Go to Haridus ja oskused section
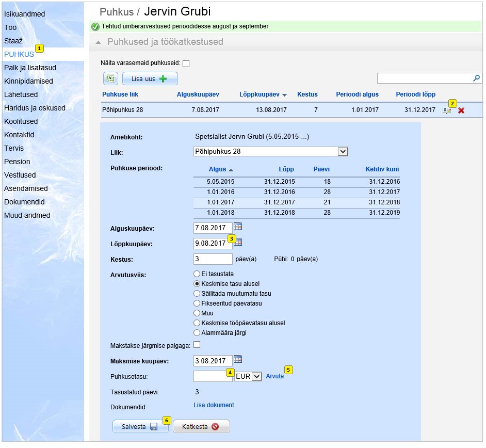Viewport: 486px width, 448px height. coord(35,108)
